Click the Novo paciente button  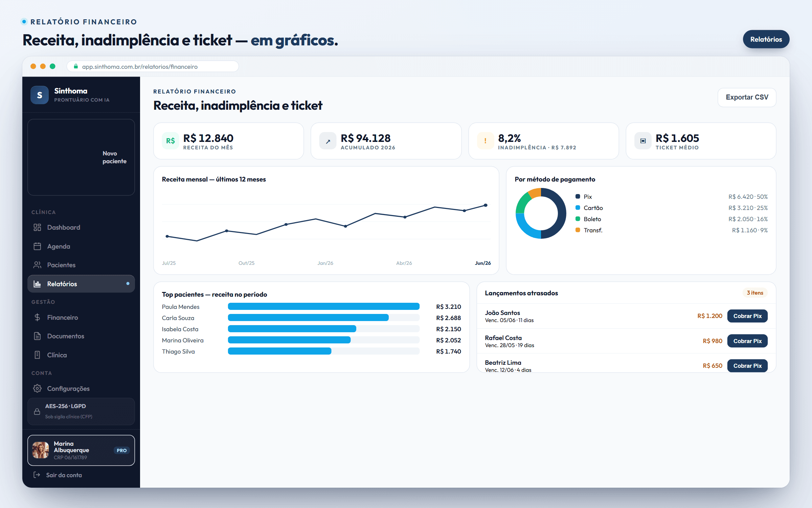(x=81, y=157)
